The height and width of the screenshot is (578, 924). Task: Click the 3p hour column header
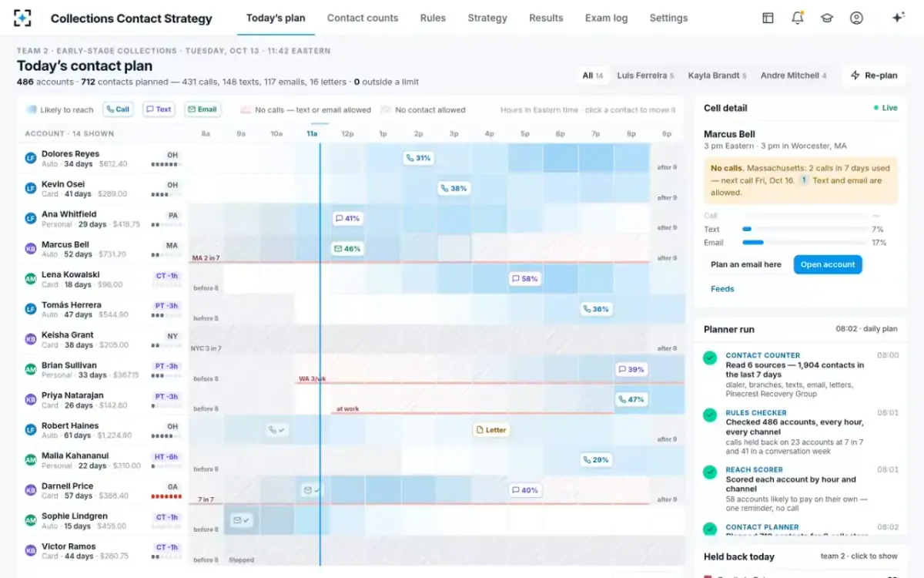[x=454, y=133]
